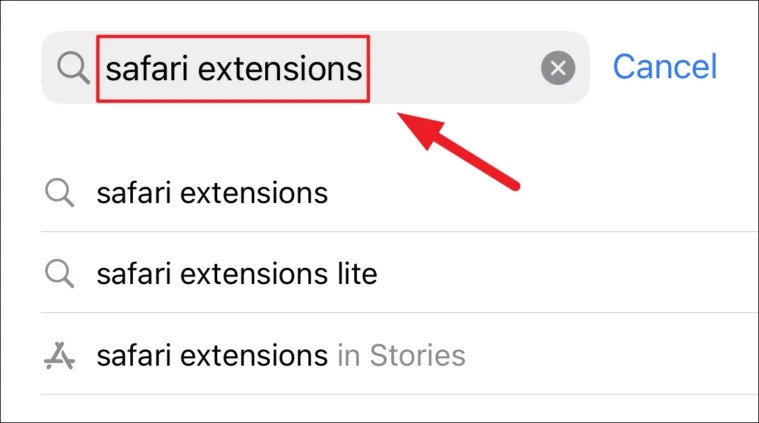Viewport: 759px width, 423px height.
Task: Open "safari extensions in Stories" suggestion
Action: (280, 355)
